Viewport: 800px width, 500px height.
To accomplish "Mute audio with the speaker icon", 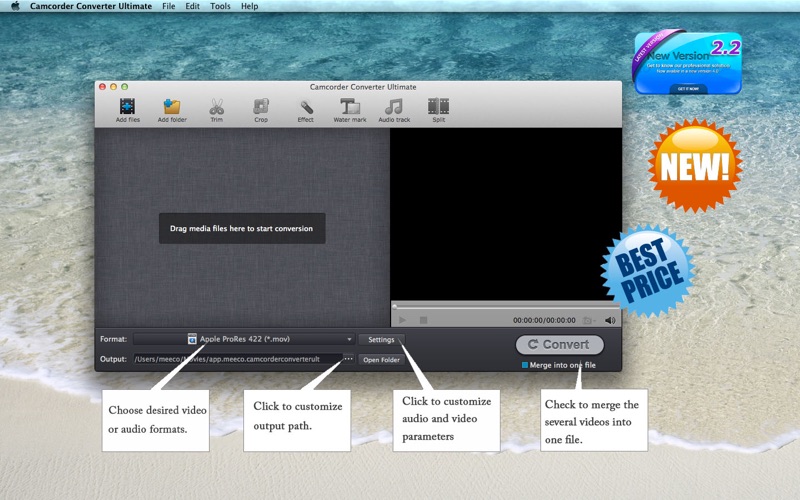I will pyautogui.click(x=610, y=320).
